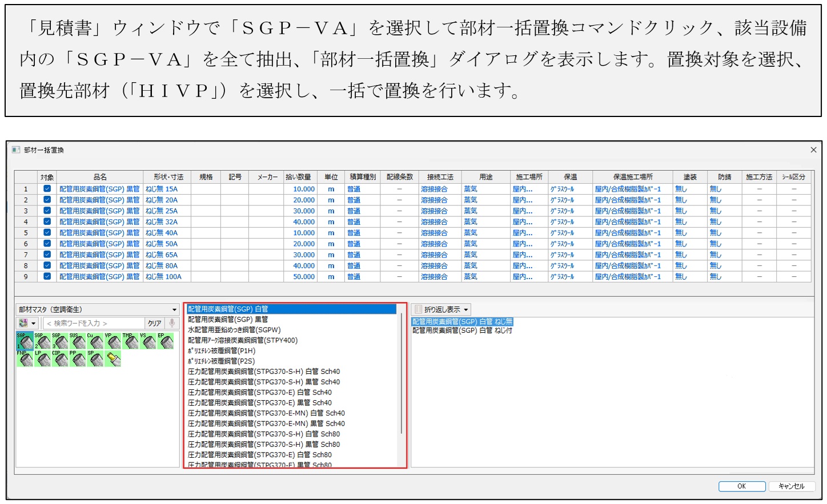The width and height of the screenshot is (827, 504).
Task: Click the FNP pipe material icon
Action: (25, 359)
